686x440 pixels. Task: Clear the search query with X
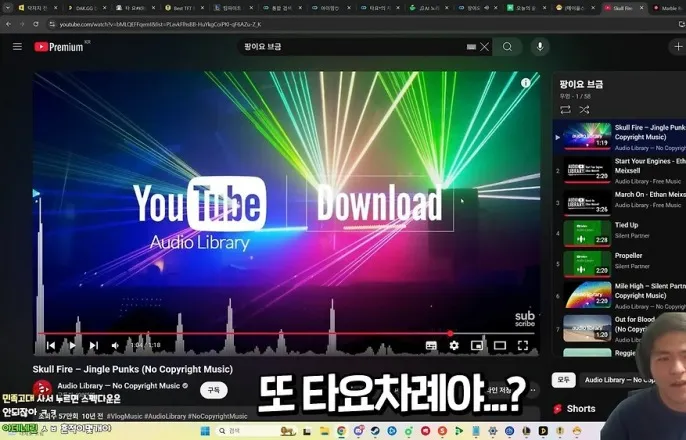(x=484, y=47)
